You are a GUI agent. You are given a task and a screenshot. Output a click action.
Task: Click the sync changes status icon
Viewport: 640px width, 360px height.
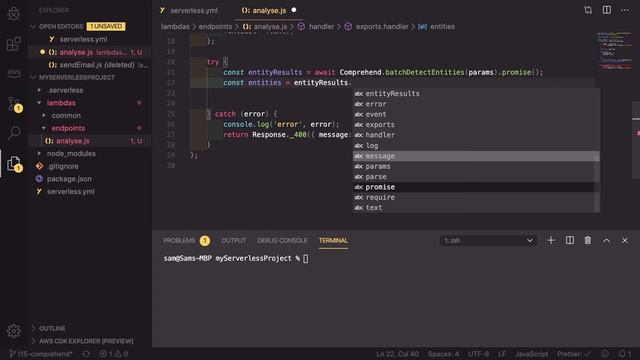(x=86, y=354)
